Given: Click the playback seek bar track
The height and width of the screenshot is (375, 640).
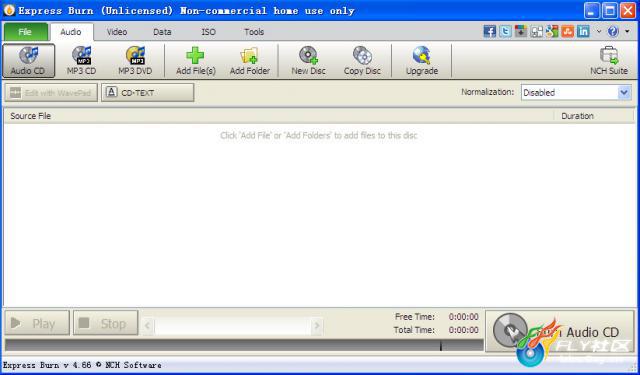Looking at the screenshot, I should (x=232, y=326).
